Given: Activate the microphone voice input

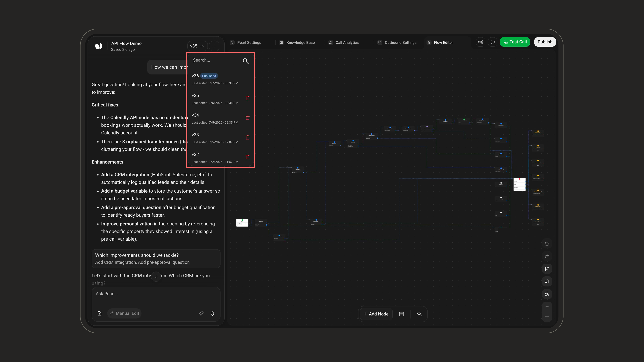Looking at the screenshot, I should [x=212, y=313].
